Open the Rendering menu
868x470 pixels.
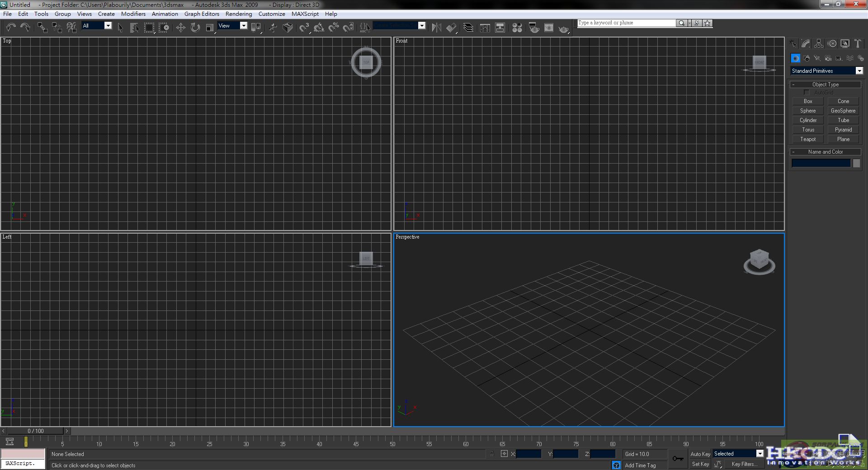point(238,14)
